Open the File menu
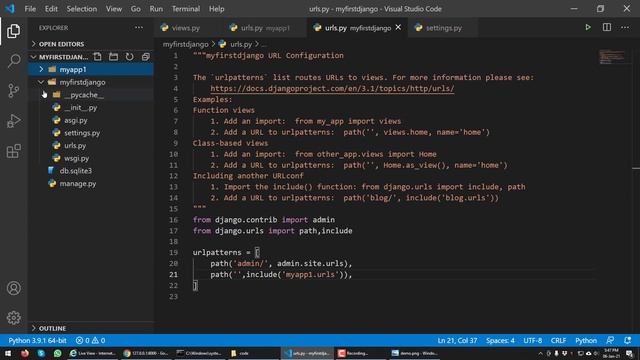Screen dimensions: 640x360 30,9
